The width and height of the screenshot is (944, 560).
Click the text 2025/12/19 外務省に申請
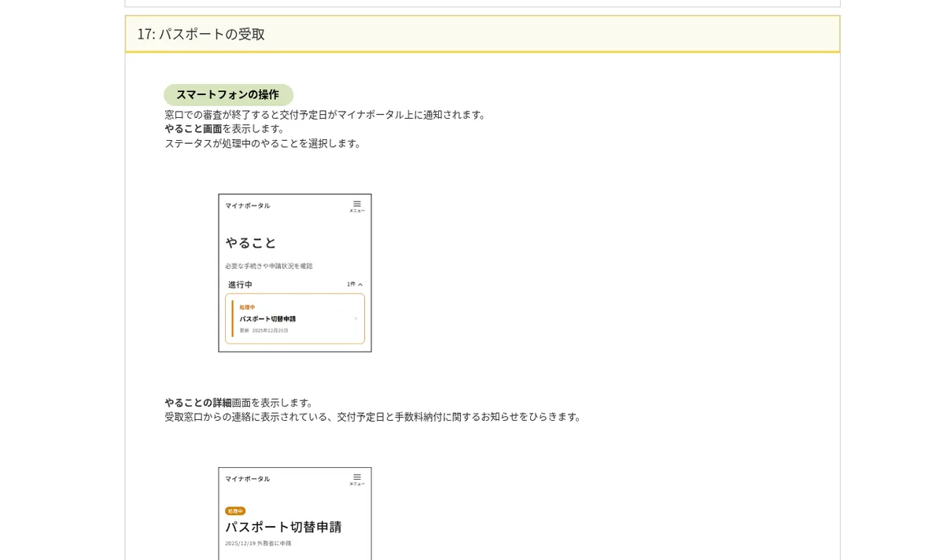click(258, 543)
